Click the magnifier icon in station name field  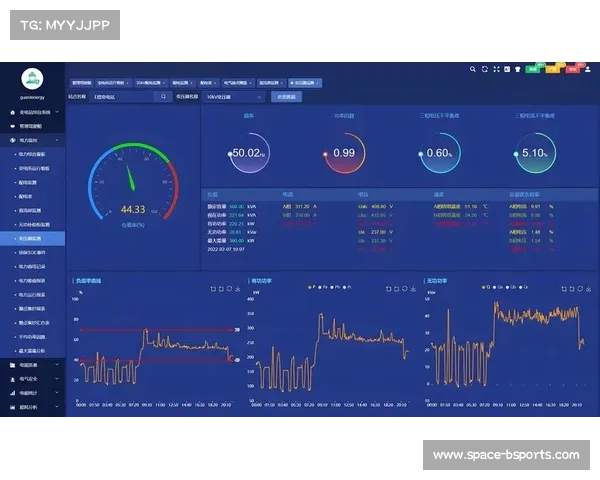tap(164, 97)
